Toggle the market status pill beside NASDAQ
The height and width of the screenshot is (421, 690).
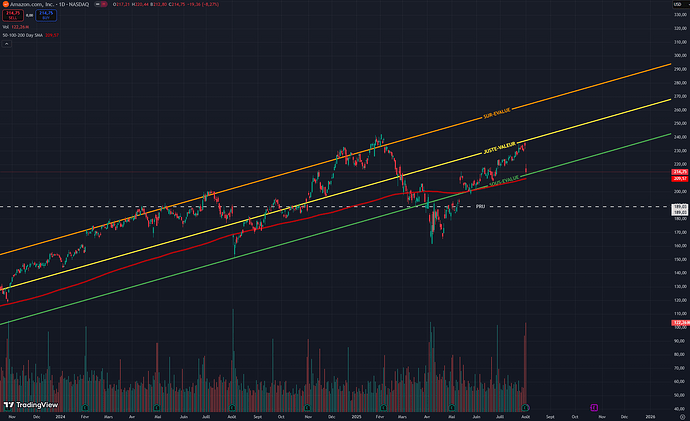point(101,4)
